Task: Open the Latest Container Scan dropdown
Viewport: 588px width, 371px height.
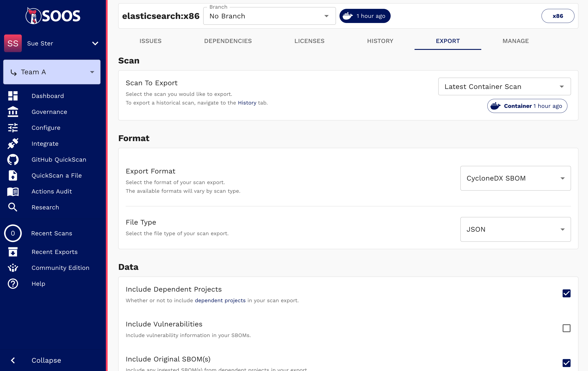Action: click(x=504, y=87)
